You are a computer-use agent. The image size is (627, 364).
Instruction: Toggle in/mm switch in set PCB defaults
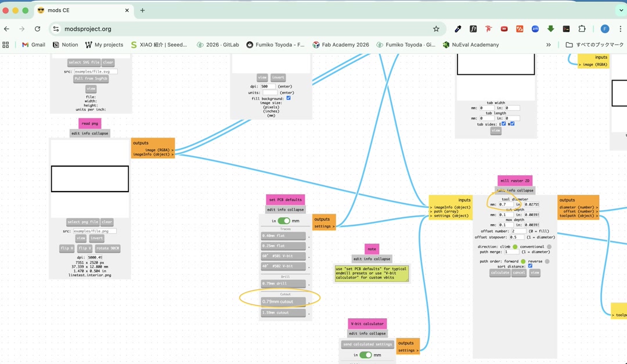point(284,221)
